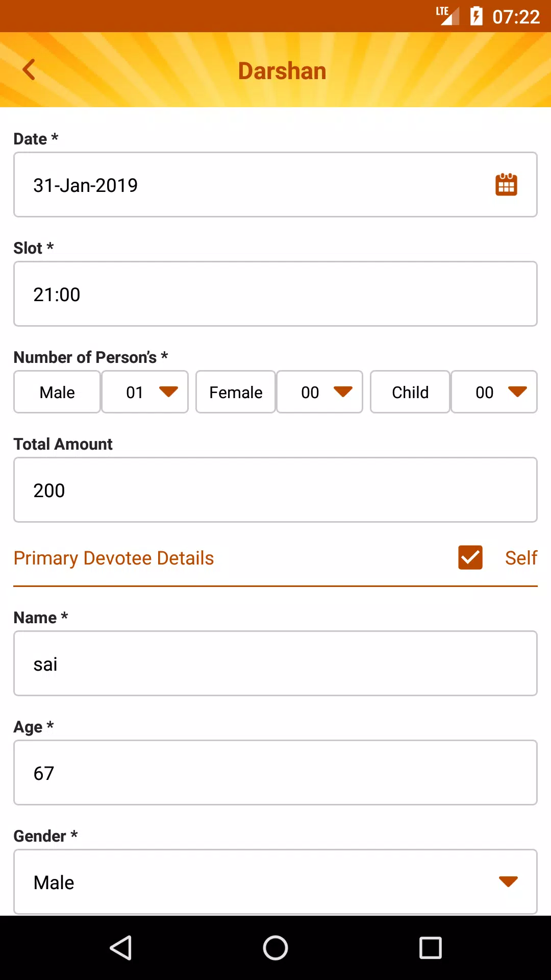This screenshot has height=980, width=551.
Task: Tap the Android home circle button
Action: click(275, 948)
